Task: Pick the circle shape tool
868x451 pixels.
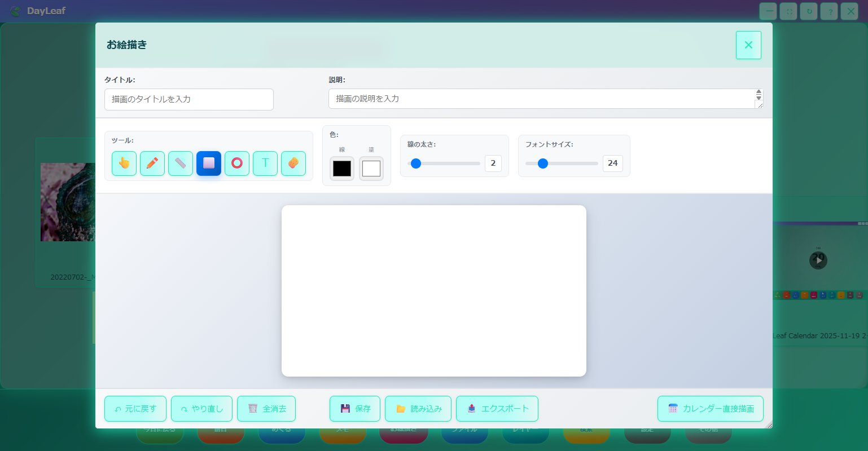Action: [x=237, y=163]
